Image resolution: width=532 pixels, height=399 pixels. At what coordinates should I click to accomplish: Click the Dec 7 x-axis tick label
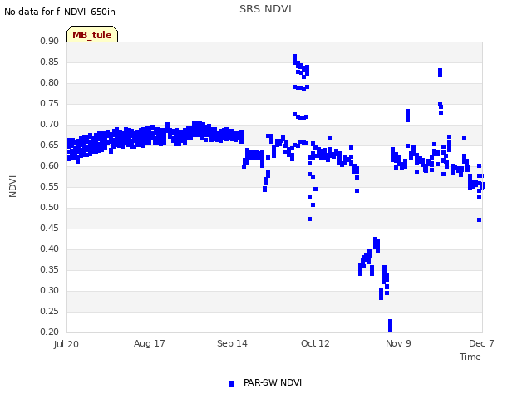tap(481, 343)
